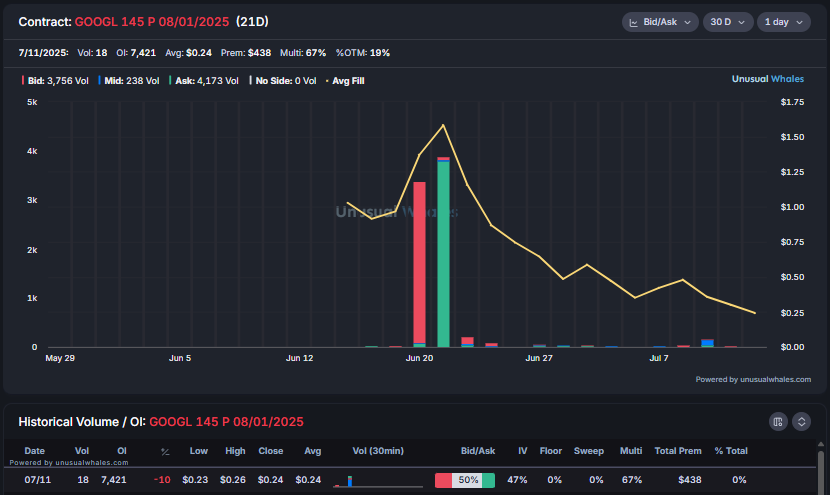The width and height of the screenshot is (830, 495).
Task: Click the Jun 20 x-axis label
Action: coord(419,358)
